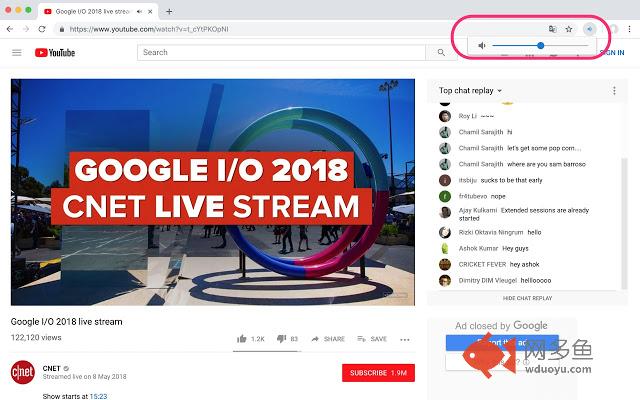
Task: Open the CNET channel avatar
Action: [x=23, y=372]
